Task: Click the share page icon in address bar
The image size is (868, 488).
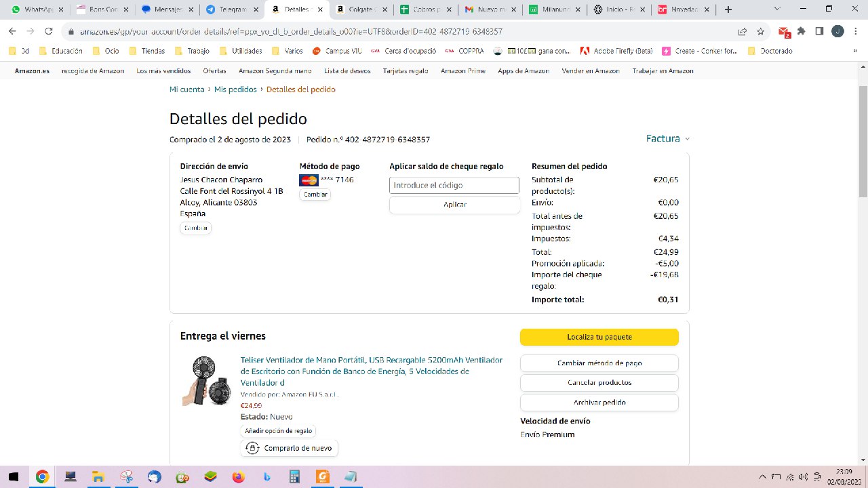Action: [x=743, y=31]
